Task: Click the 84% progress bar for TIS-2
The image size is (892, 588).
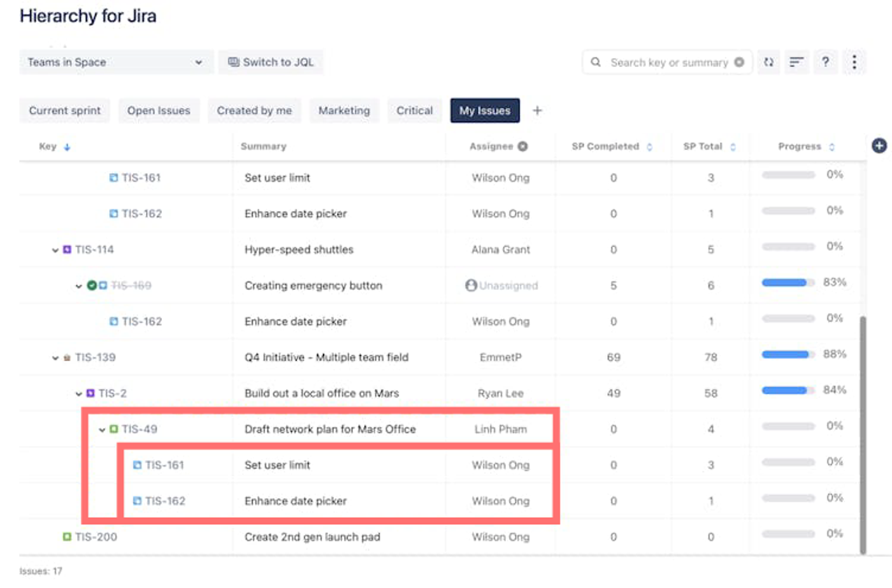Action: pos(788,391)
